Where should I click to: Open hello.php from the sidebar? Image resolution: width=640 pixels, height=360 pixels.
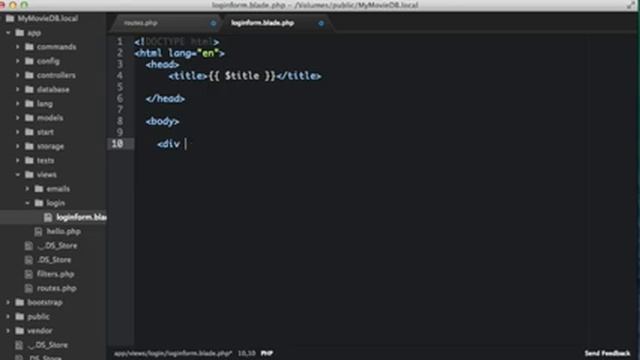point(63,231)
